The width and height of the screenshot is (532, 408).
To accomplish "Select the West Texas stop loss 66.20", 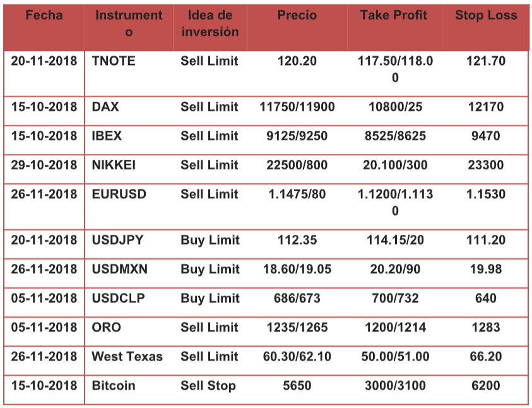I will coord(486,357).
